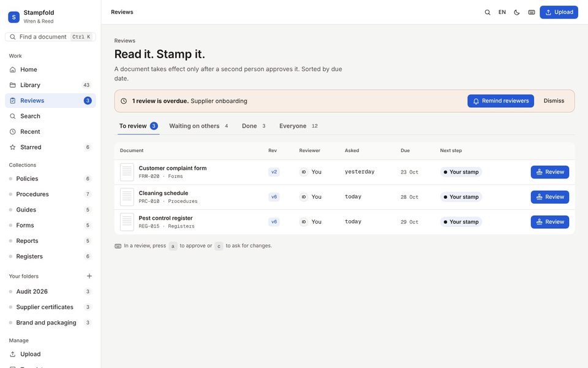The image size is (588, 368).
Task: Click the 29 Oct due date
Action: (410, 222)
